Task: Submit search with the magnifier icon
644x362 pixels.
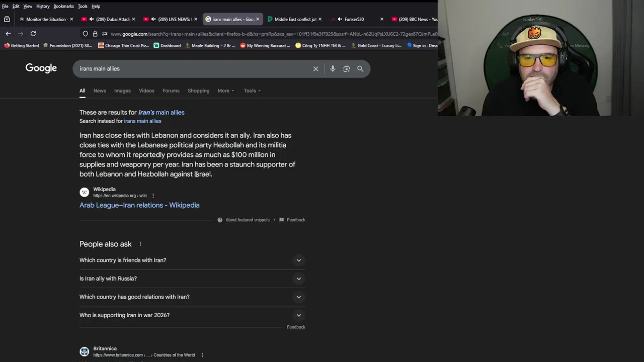Action: pos(360,69)
